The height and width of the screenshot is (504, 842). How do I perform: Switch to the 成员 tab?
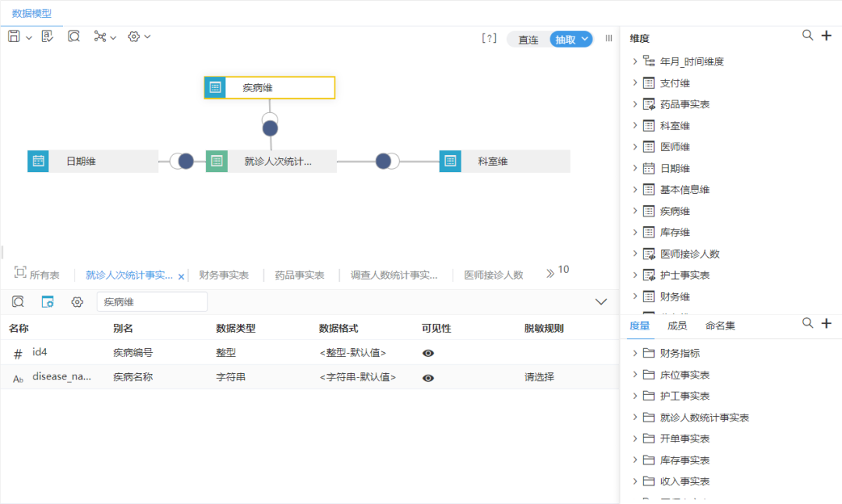pos(677,325)
